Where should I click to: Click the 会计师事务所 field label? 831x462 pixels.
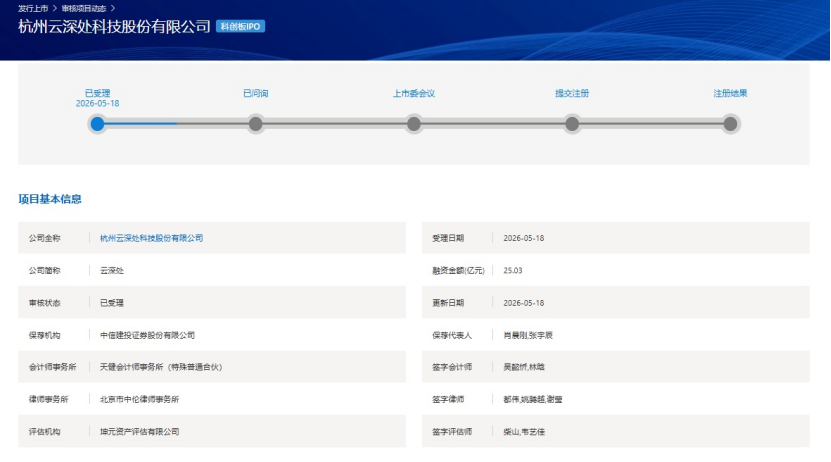click(x=52, y=367)
